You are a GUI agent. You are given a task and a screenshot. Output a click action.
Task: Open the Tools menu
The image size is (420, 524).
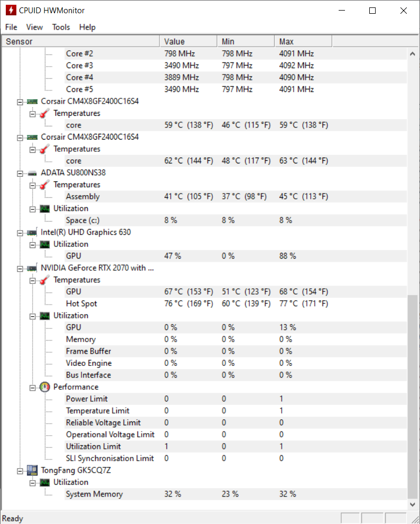pos(61,27)
